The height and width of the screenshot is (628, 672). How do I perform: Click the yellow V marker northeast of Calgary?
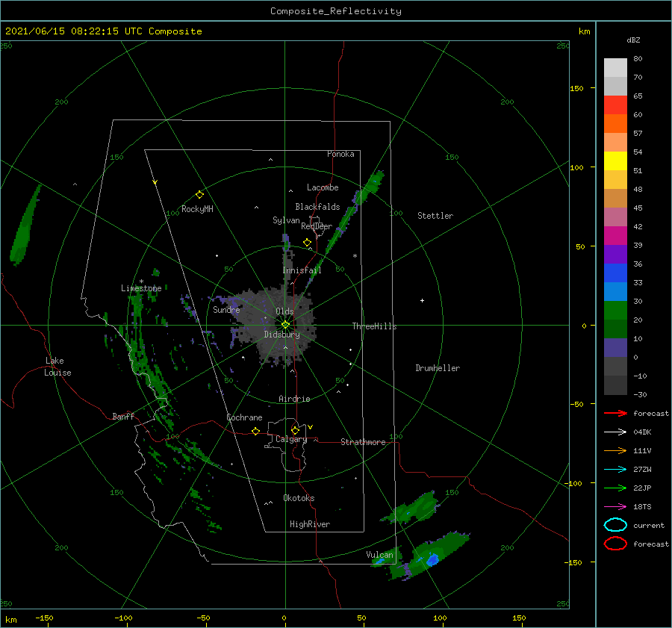311,427
